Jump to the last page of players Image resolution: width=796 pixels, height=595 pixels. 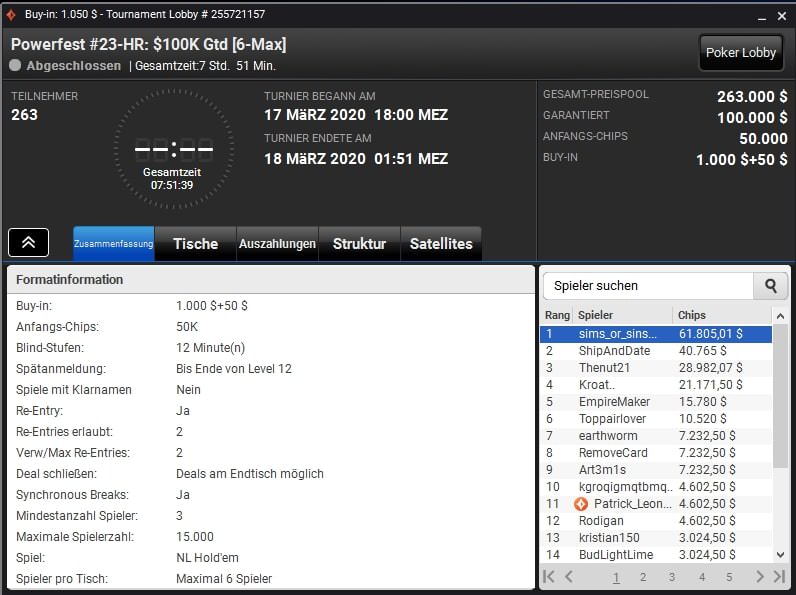(779, 577)
